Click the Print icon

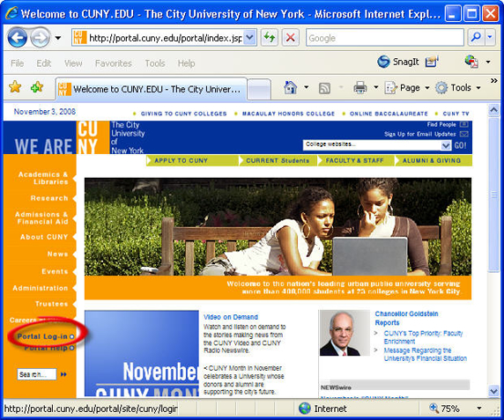point(360,87)
